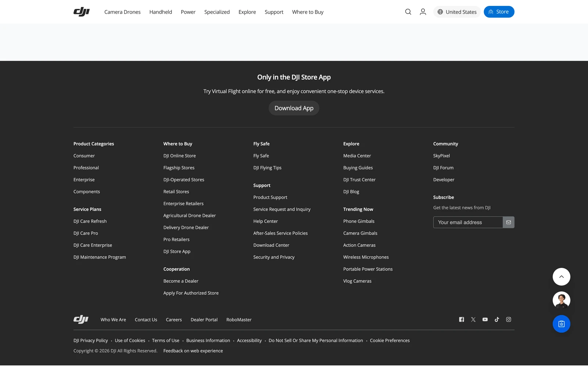Open DJI Care Refresh
Image resolution: width=588 pixels, height=368 pixels.
pyautogui.click(x=90, y=221)
